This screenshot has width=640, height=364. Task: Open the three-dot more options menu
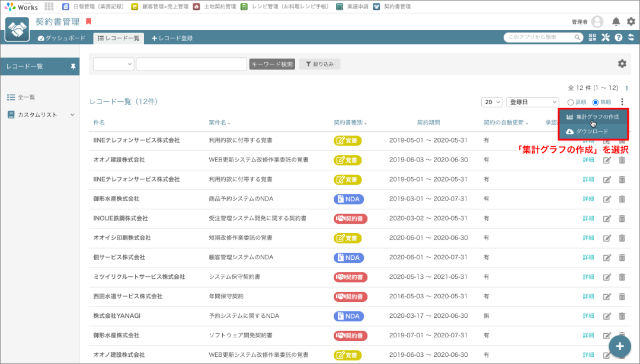(x=622, y=102)
